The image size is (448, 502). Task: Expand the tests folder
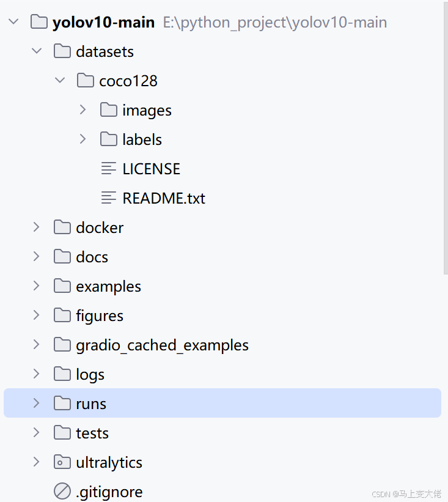click(x=36, y=432)
